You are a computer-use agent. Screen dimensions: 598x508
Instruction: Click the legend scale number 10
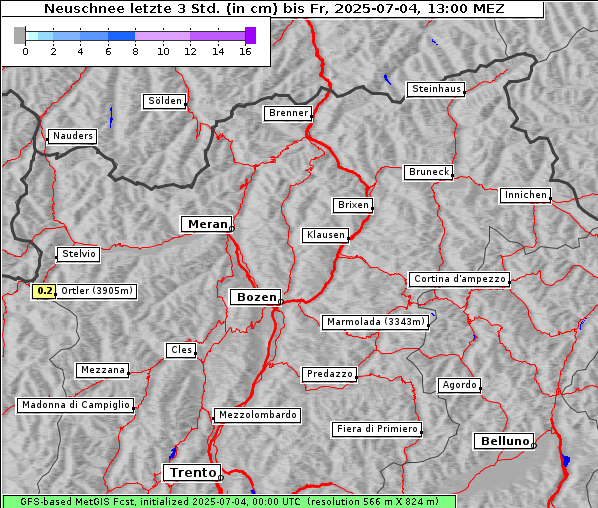(x=163, y=51)
